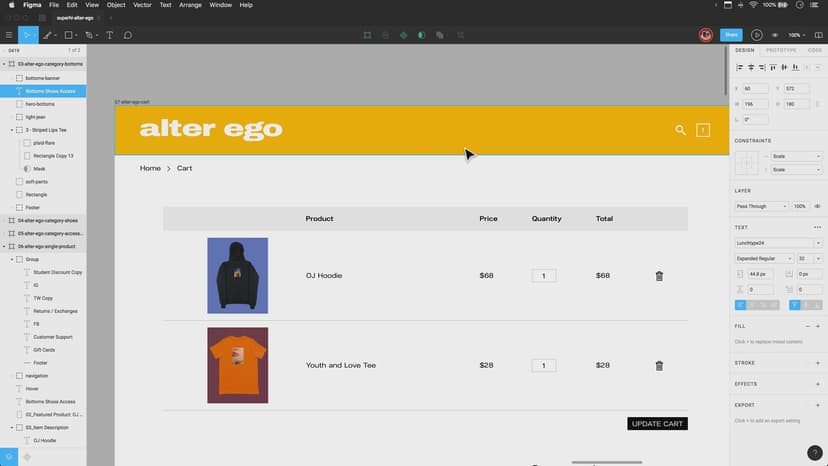Select the Bottoms Shoes Access layer
The image size is (828, 466).
pos(50,91)
